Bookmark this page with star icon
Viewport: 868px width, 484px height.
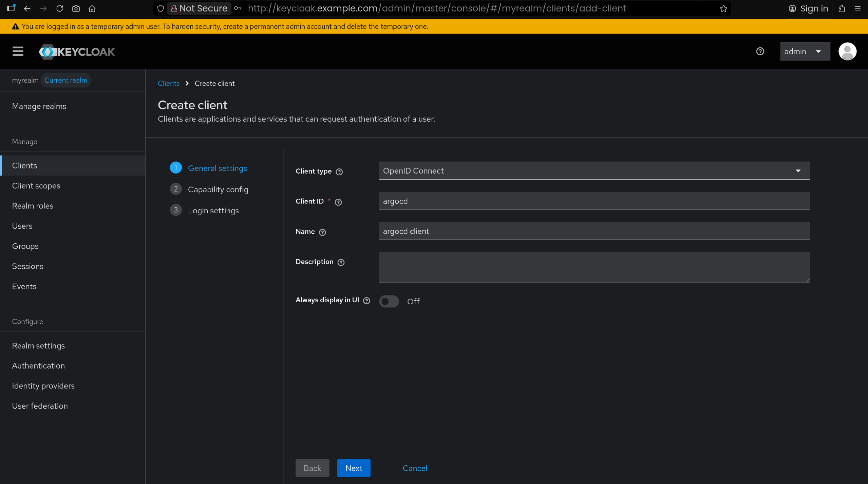[x=723, y=8]
